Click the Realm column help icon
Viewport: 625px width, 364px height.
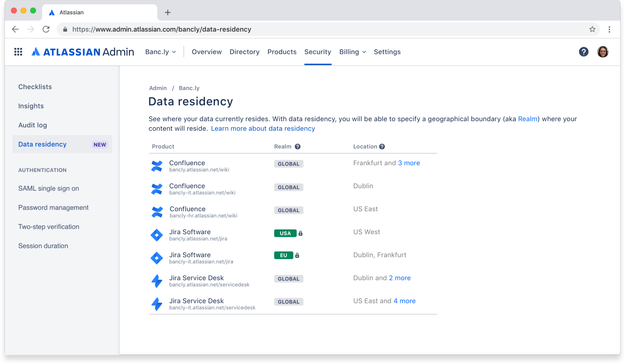pos(298,147)
